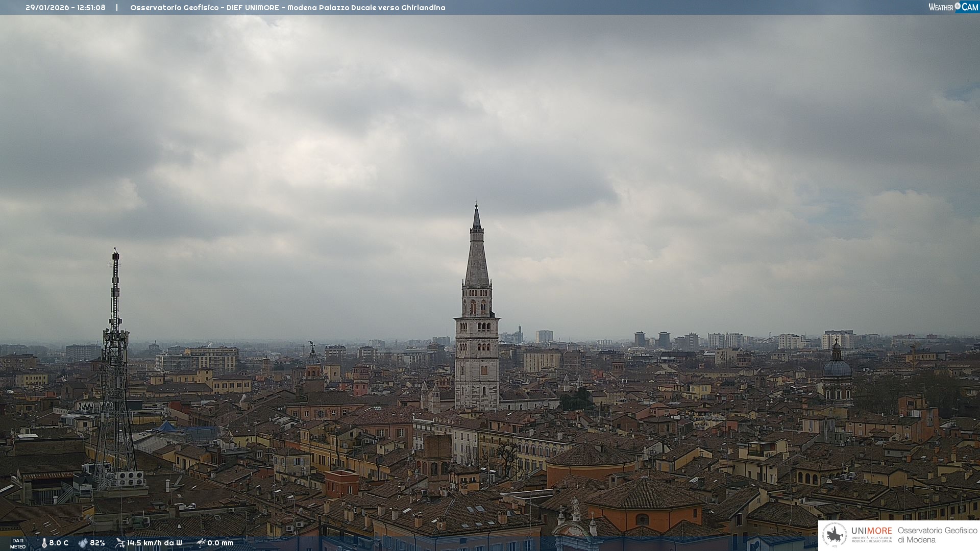Image resolution: width=980 pixels, height=551 pixels.
Task: Click the 14.5 km/h da W wind reading
Action: (154, 543)
